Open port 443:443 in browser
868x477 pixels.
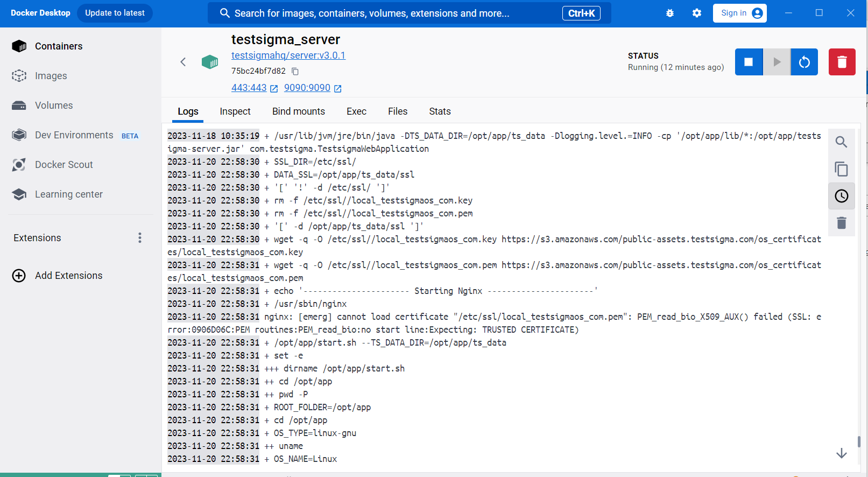coord(249,88)
